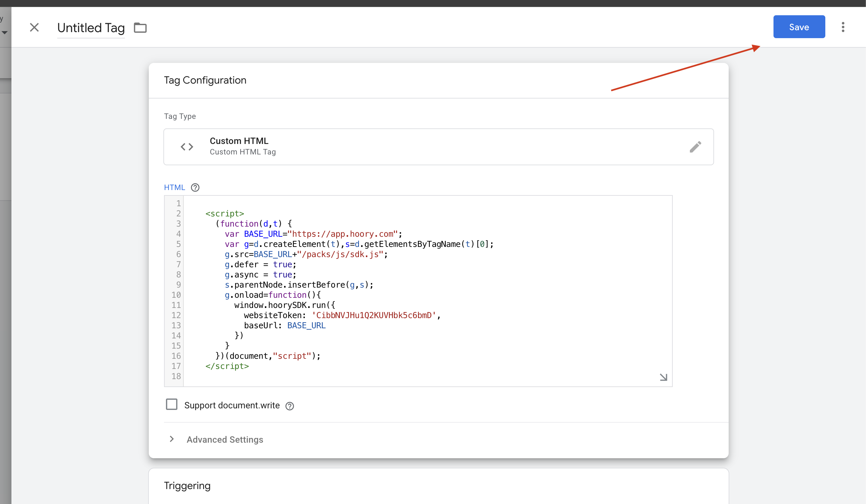Click the g.onload=function code line
The width and height of the screenshot is (866, 504).
pyautogui.click(x=273, y=295)
